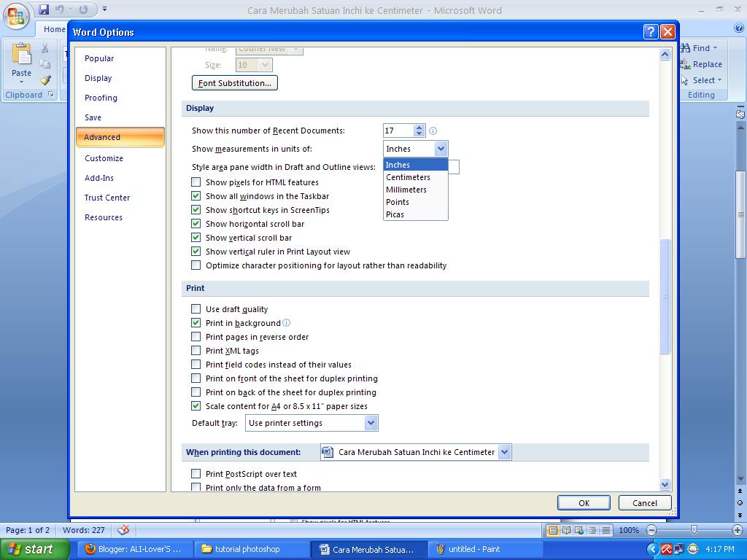
Task: Enable Optimize character positioning for layout
Action: [x=196, y=265]
